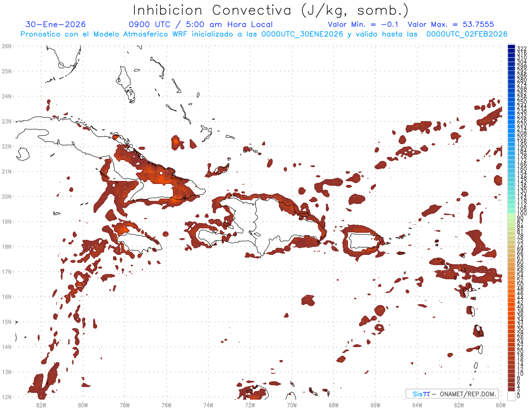Click the 26N latitude label
532x411 pixels.
point(7,46)
